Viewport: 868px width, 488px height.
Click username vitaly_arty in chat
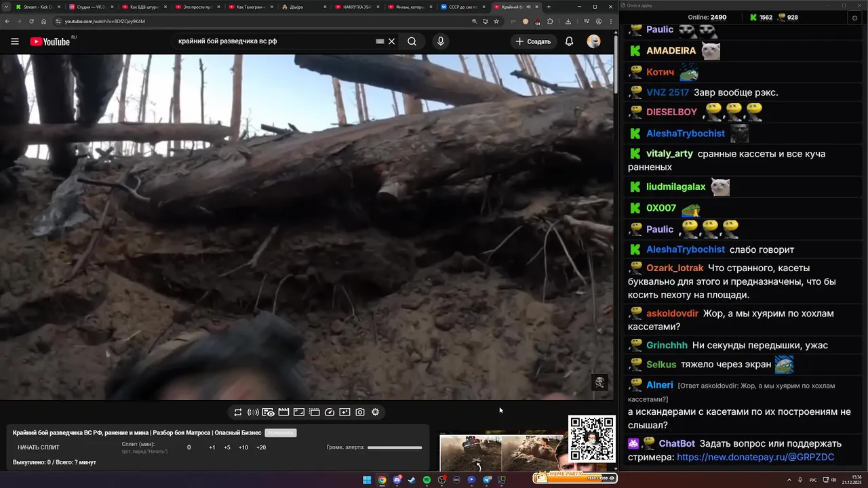click(669, 154)
